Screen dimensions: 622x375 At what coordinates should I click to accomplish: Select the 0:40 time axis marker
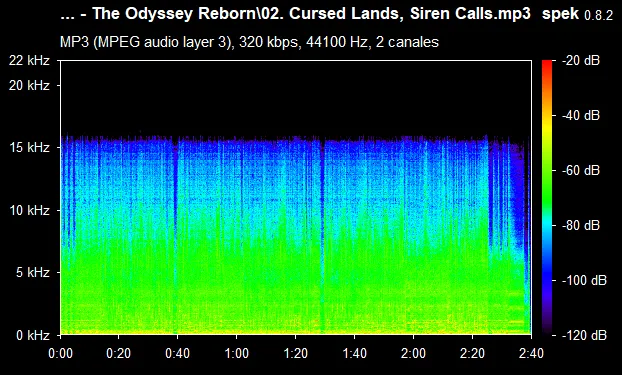177,353
